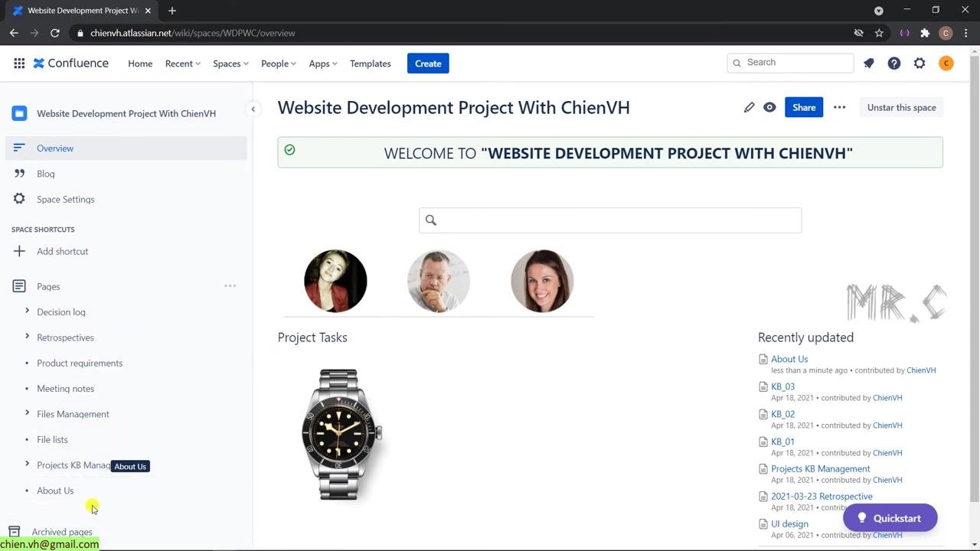Click the Archived pages icon
This screenshot has width=980, height=551.
[14, 532]
